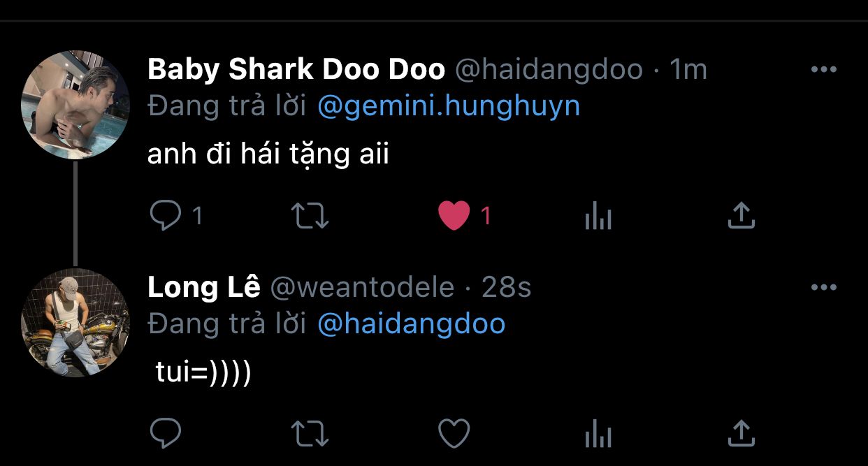This screenshot has width=868, height=466.
Task: Reply to Long Lê's tweet
Action: [x=166, y=434]
